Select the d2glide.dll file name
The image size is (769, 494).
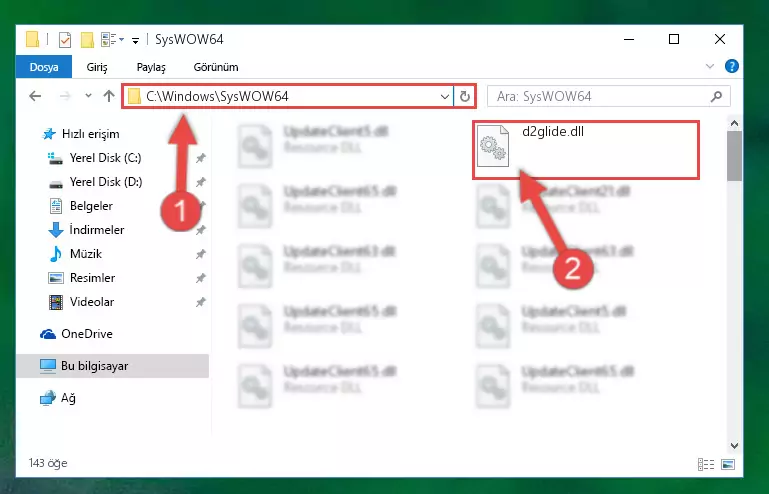point(553,131)
